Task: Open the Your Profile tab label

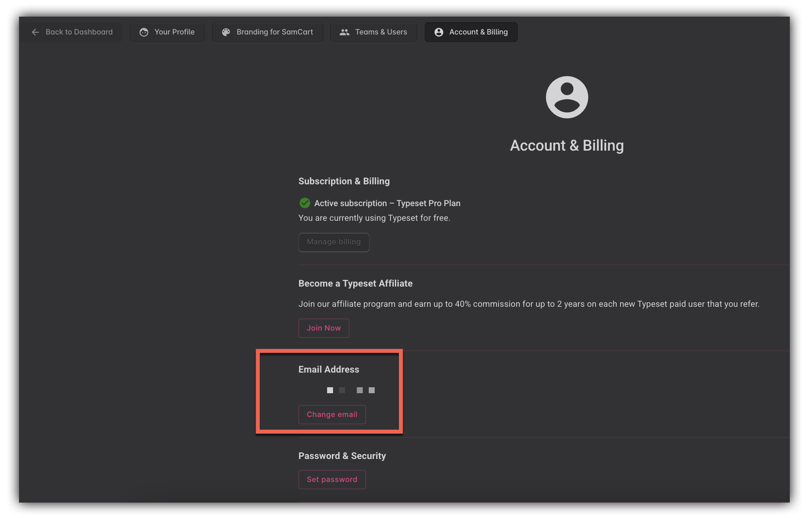Action: (x=174, y=32)
